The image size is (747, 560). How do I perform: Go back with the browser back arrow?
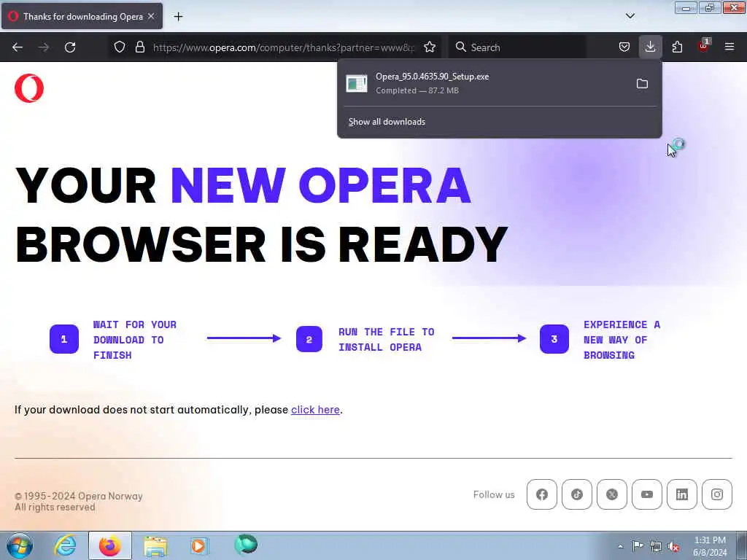pyautogui.click(x=18, y=47)
